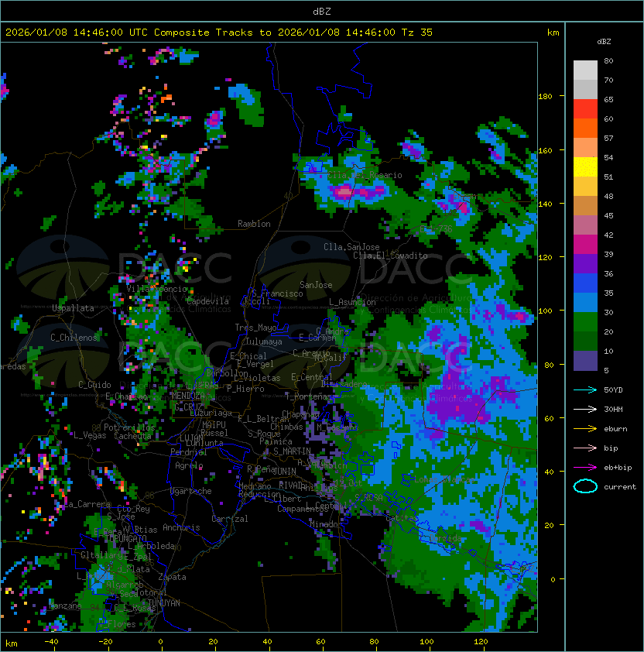Click the '30HM' legend label
Image resolution: width=644 pixels, height=652 pixels.
(613, 409)
